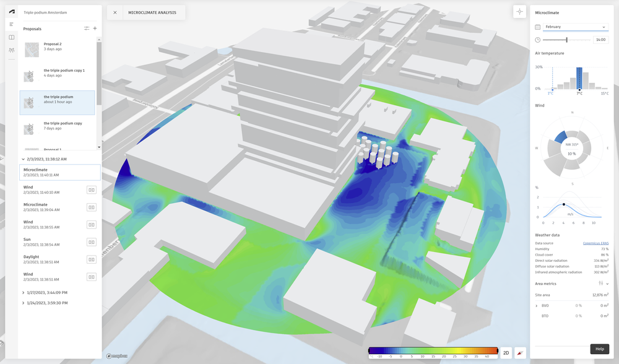Image resolution: width=619 pixels, height=364 pixels.
Task: Open the library panel icon in left sidebar
Action: click(x=11, y=37)
